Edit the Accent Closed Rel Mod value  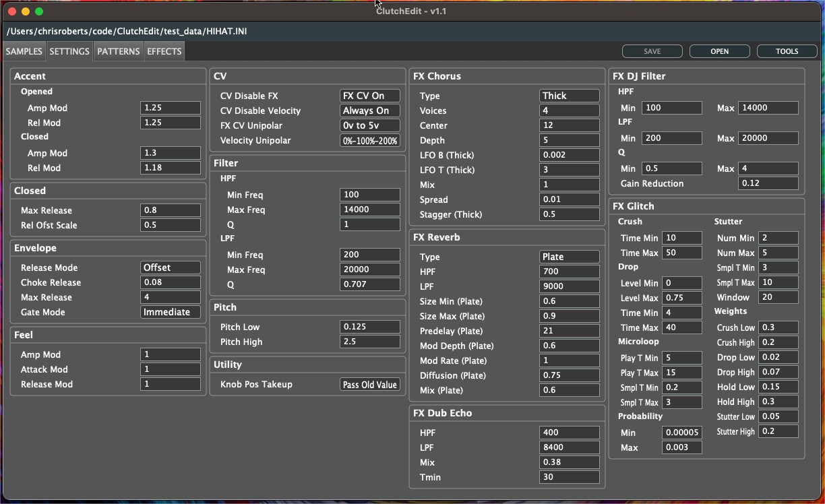pyautogui.click(x=171, y=168)
